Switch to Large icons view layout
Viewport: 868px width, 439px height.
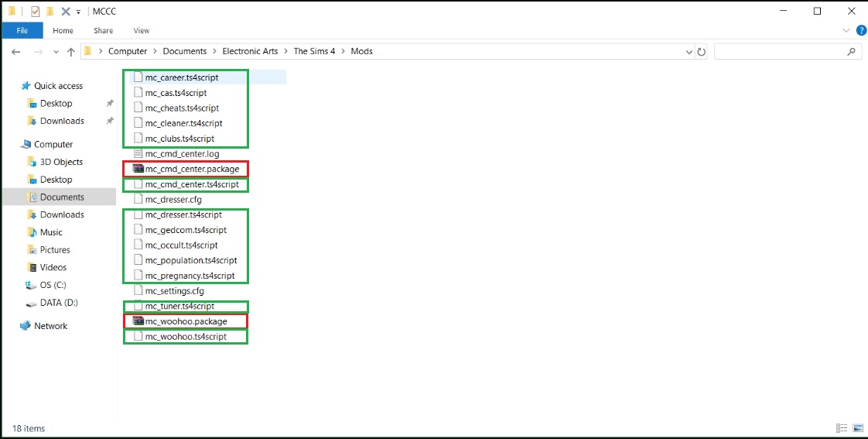click(x=858, y=428)
